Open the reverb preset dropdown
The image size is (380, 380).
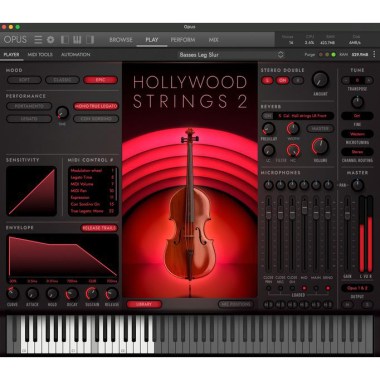(x=304, y=116)
